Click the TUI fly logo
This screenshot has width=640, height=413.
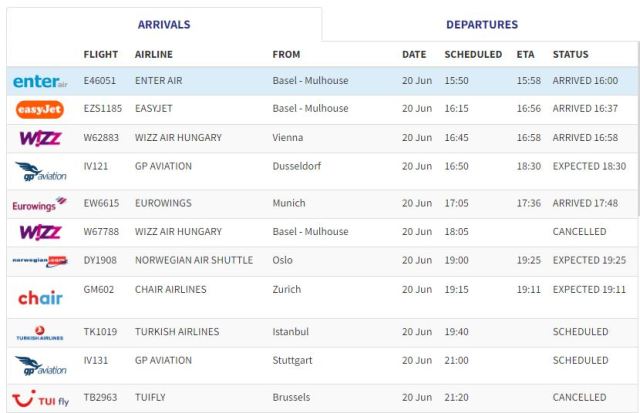point(40,398)
